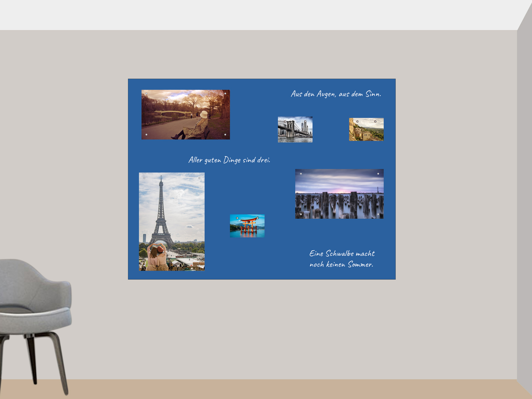Screen dimensions: 532x399
Task: Click bottom-right pin on Central Park photo
Action: (225, 135)
